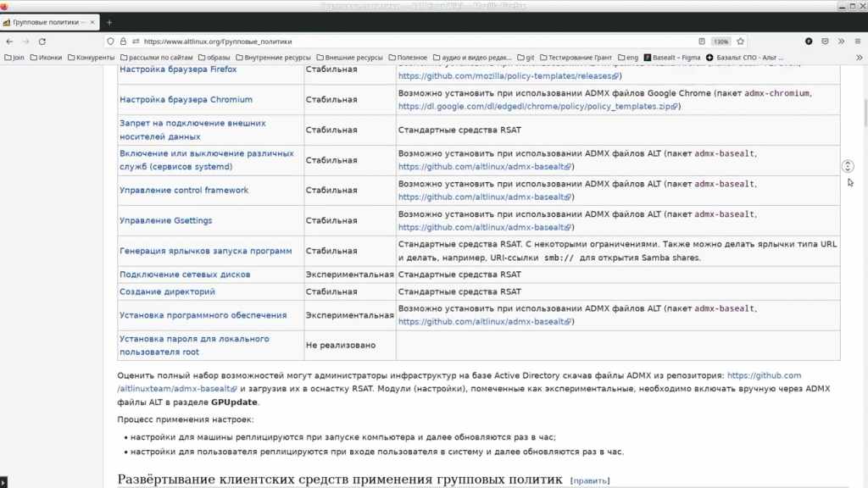This screenshot has width=868, height=488.
Task: Click the autoscroll indicator icon
Action: point(848,166)
